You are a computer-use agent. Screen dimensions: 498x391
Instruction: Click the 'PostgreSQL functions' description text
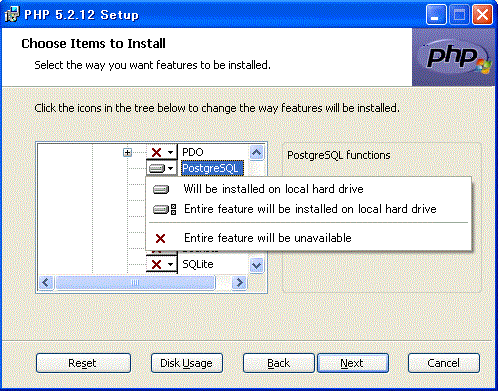click(x=339, y=155)
